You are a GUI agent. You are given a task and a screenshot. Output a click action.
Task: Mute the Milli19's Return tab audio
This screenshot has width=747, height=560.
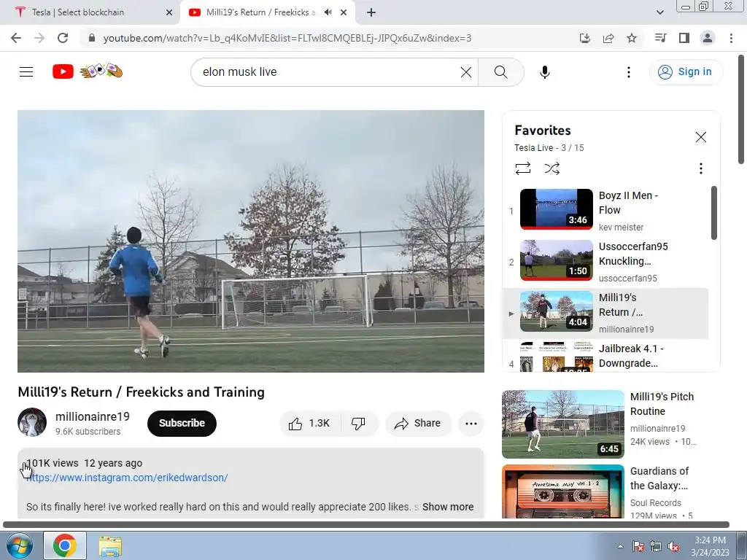click(x=328, y=12)
